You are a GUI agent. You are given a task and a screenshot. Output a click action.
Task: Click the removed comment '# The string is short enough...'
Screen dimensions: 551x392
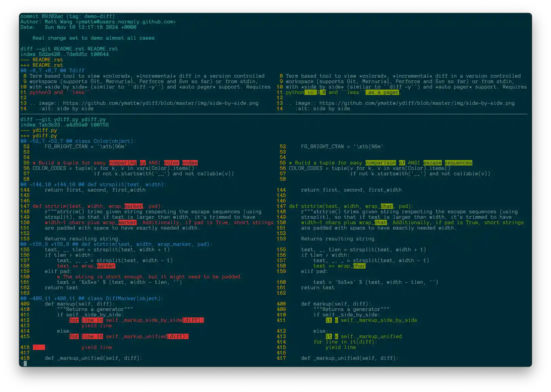click(x=150, y=277)
